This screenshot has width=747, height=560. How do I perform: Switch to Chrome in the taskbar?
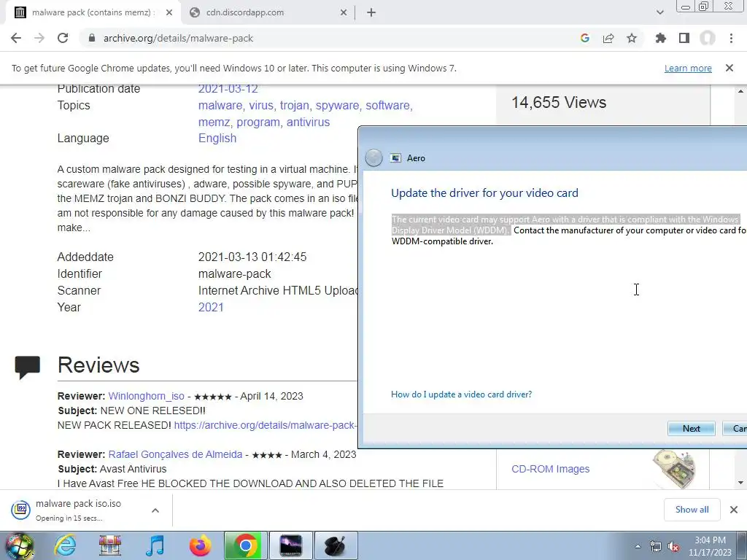point(246,545)
